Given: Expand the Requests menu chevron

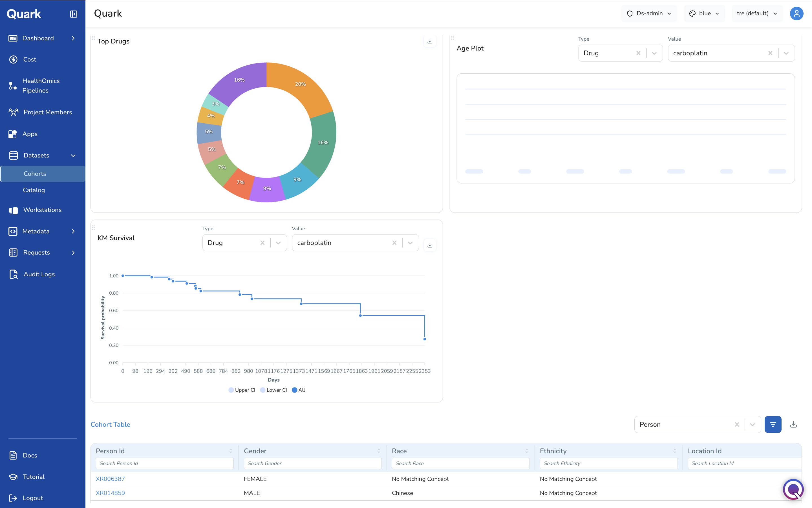Looking at the screenshot, I should [73, 253].
